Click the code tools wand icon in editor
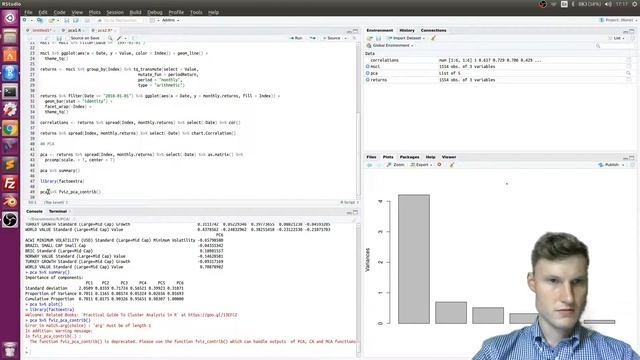Image resolution: width=640 pixels, height=360 pixels. tap(120, 38)
